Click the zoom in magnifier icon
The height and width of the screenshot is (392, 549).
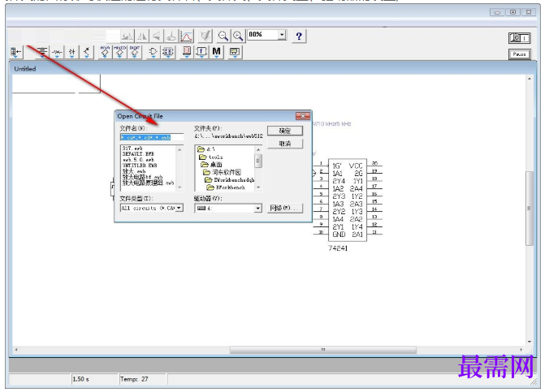click(238, 36)
